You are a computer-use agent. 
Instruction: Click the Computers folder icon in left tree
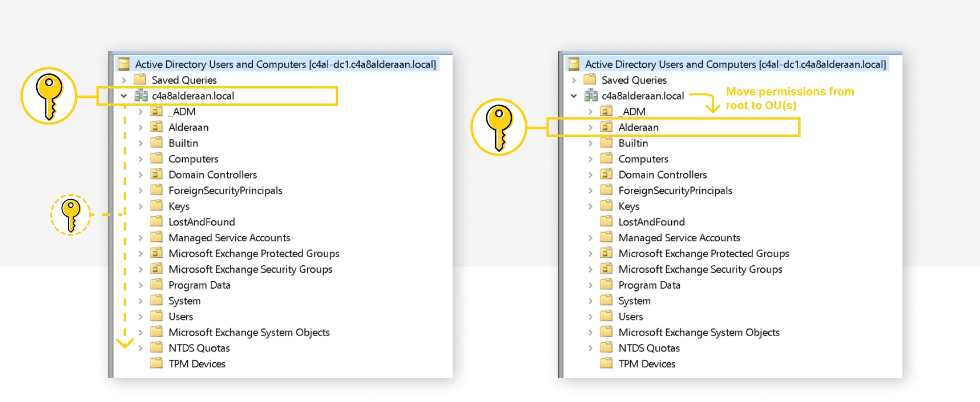click(x=157, y=159)
